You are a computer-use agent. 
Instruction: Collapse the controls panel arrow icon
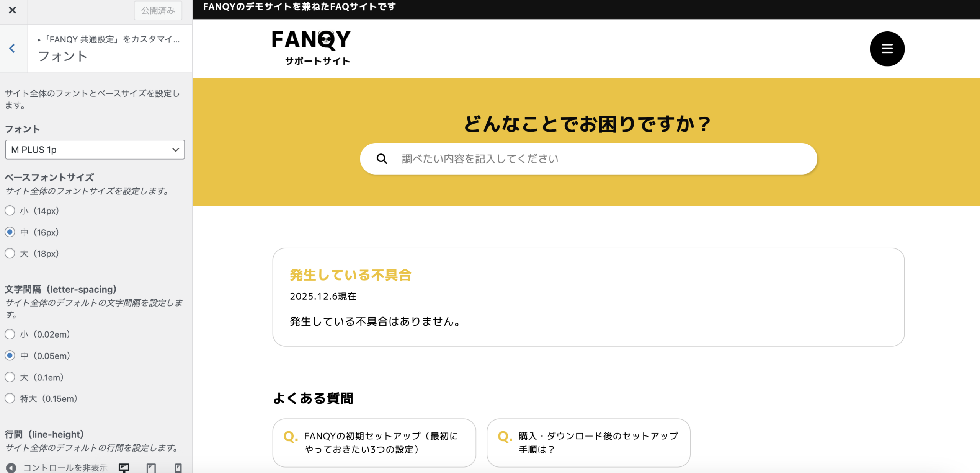click(x=11, y=467)
